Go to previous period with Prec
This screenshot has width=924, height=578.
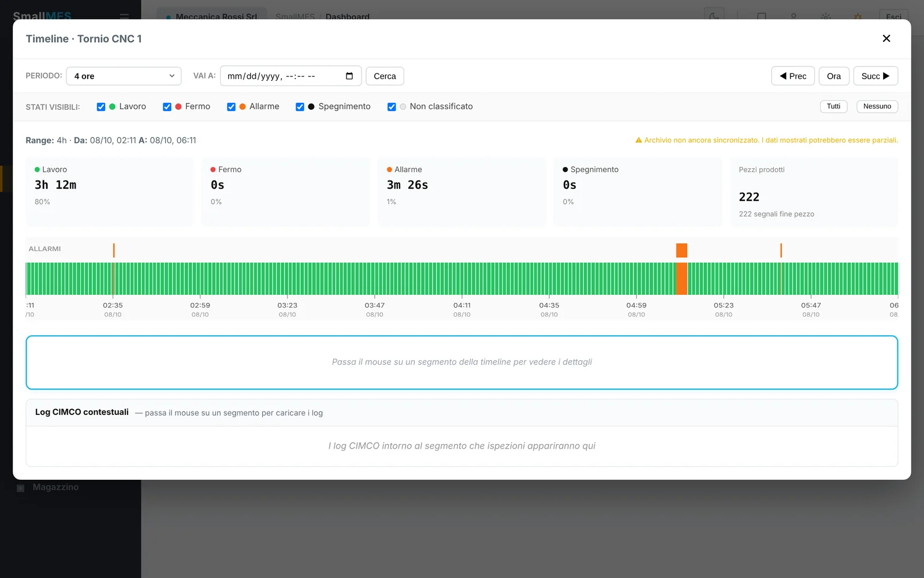[793, 76]
